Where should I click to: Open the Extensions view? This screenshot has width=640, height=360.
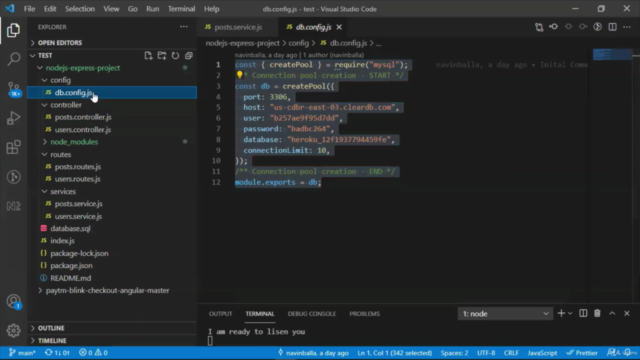coord(13,147)
